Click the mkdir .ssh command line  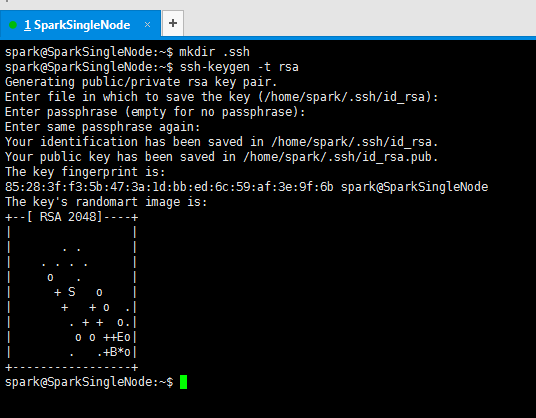(x=127, y=52)
